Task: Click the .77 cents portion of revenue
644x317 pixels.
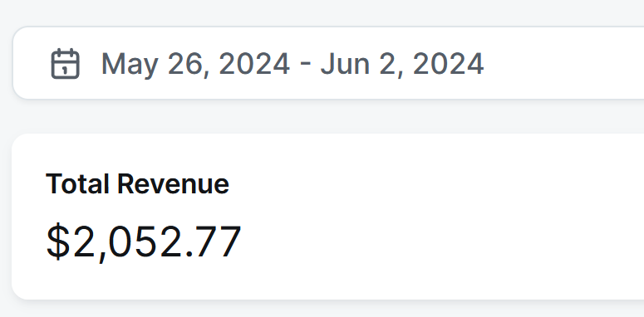Action: [214, 242]
